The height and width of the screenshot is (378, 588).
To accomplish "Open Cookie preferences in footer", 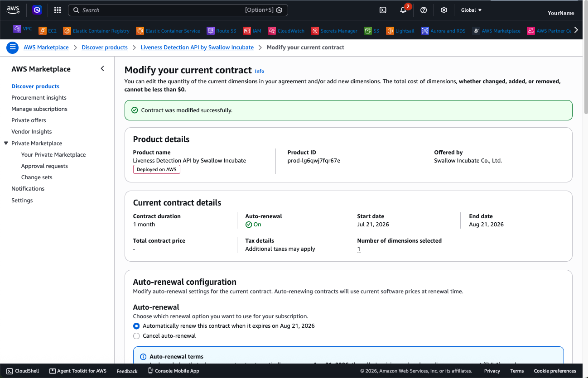I will pyautogui.click(x=555, y=371).
